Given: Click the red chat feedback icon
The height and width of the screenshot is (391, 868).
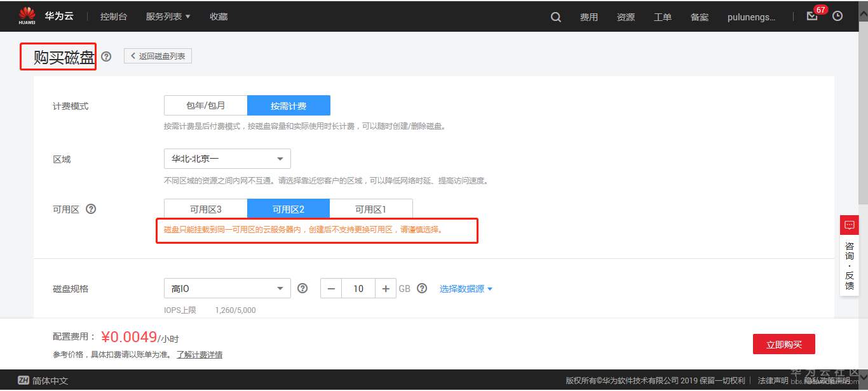Looking at the screenshot, I should pos(850,225).
